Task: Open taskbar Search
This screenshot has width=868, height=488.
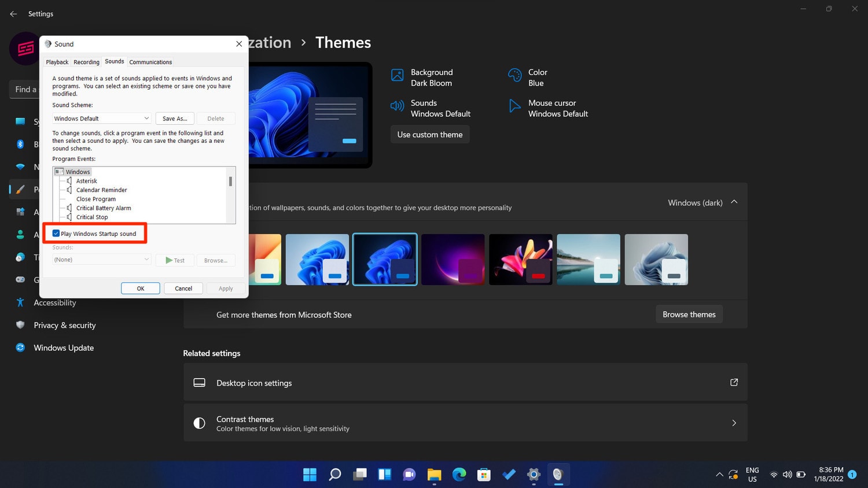Action: pos(335,475)
